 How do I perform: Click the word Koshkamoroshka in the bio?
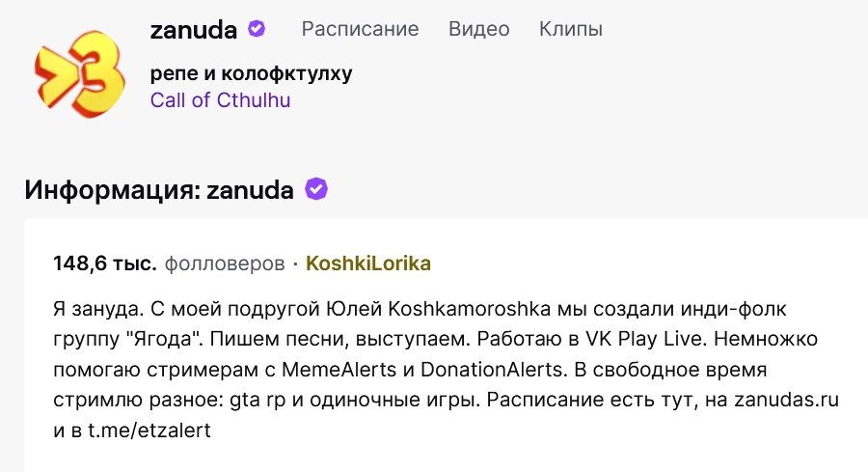click(x=470, y=309)
